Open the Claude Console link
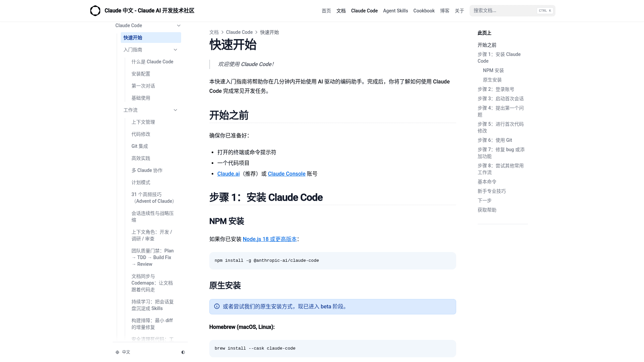The width and height of the screenshot is (644, 362). coord(286,174)
